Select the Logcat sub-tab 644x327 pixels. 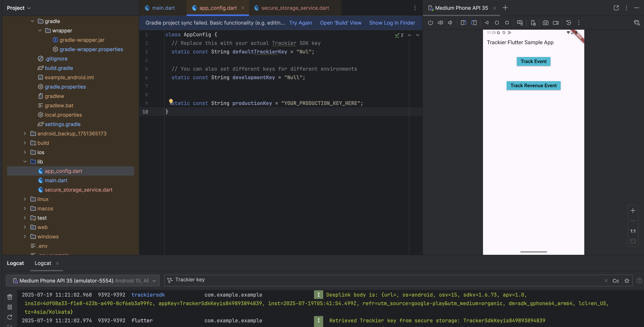[x=43, y=263]
